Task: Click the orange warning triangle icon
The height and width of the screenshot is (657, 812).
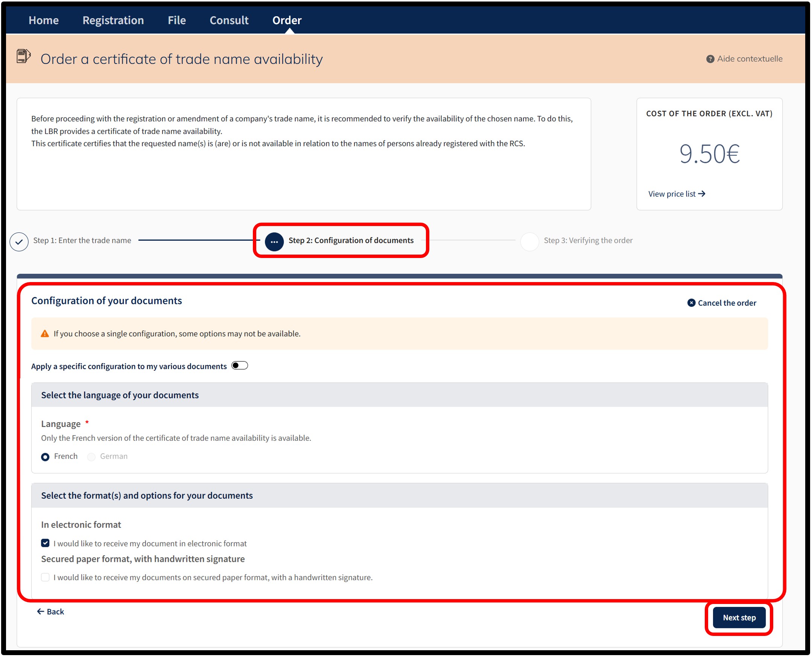Action: tap(45, 334)
